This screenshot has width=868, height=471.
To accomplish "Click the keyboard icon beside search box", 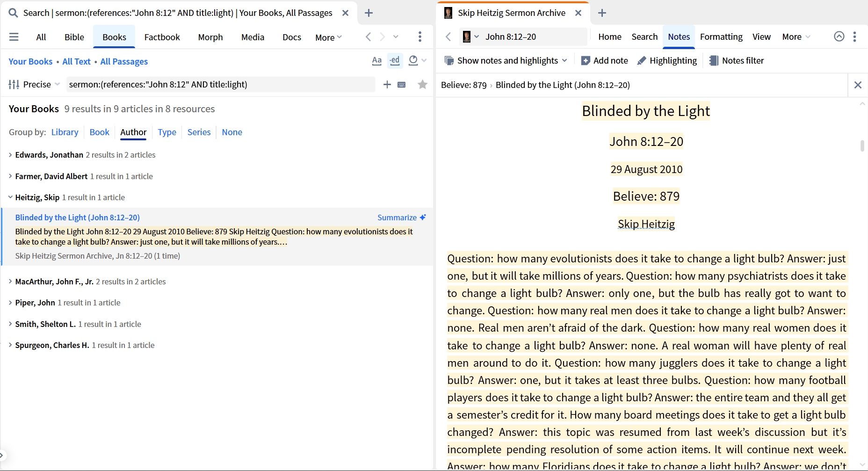I will [x=402, y=85].
